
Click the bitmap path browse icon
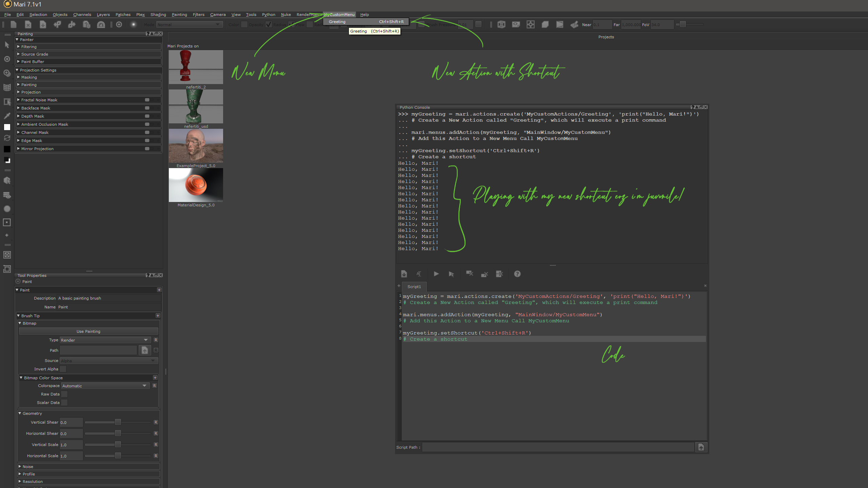[x=145, y=350]
